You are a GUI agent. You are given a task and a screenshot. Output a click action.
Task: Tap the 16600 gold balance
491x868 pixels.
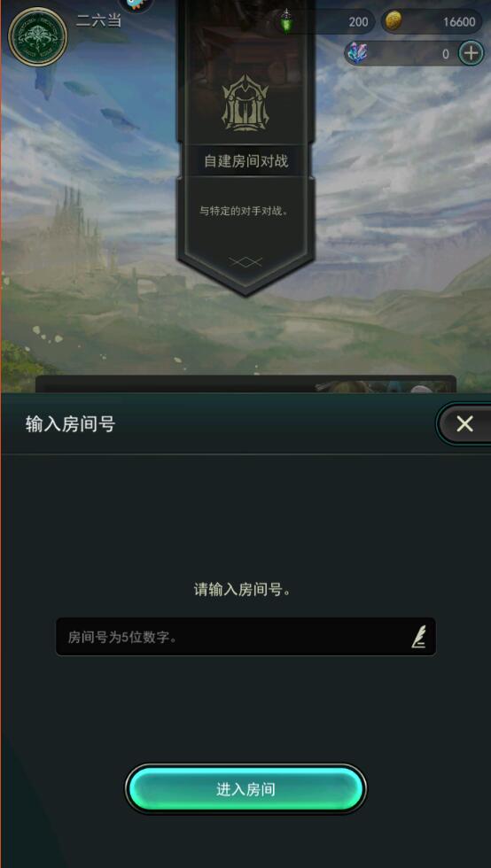tap(459, 22)
